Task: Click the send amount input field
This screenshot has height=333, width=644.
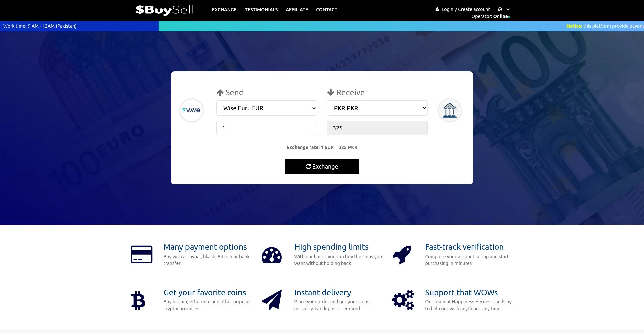Action: pos(267,128)
